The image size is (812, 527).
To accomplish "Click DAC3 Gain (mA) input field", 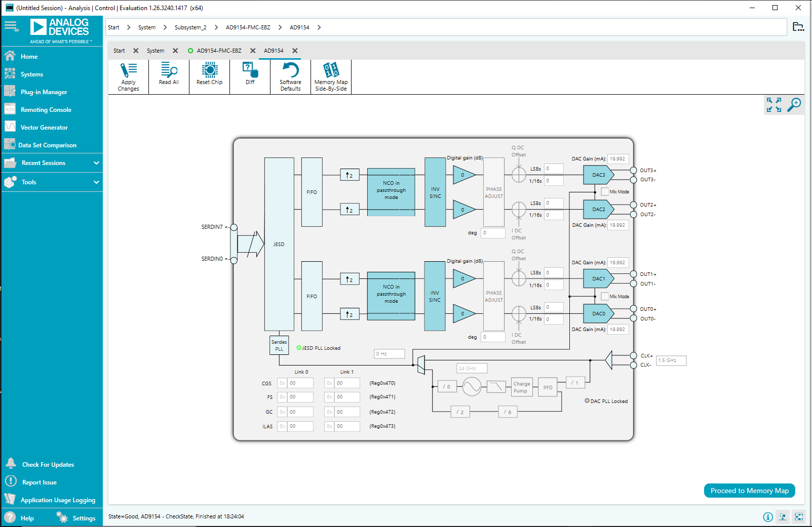I will point(618,159).
